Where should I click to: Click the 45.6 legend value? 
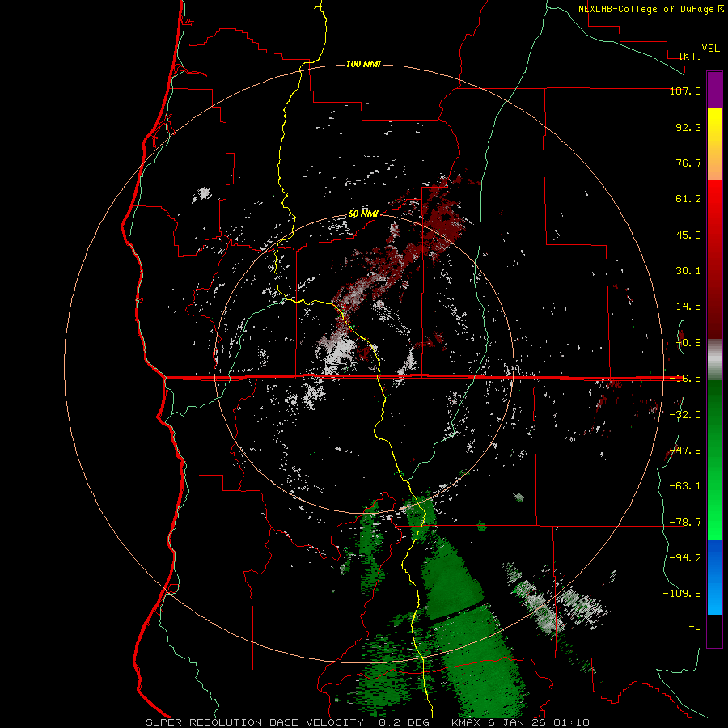pos(688,235)
